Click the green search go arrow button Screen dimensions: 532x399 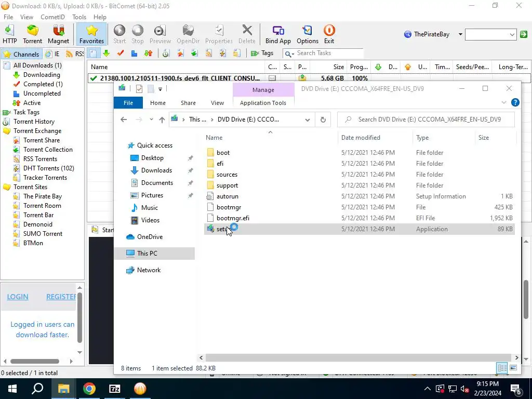pos(524,34)
